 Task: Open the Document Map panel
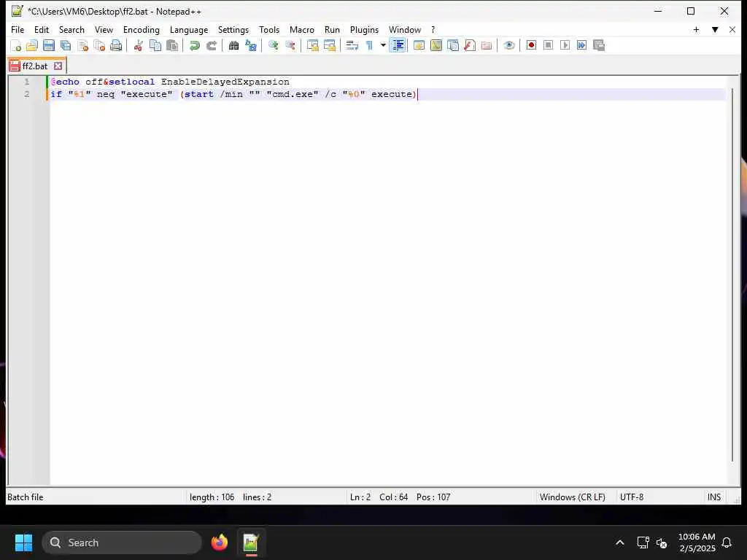[436, 46]
